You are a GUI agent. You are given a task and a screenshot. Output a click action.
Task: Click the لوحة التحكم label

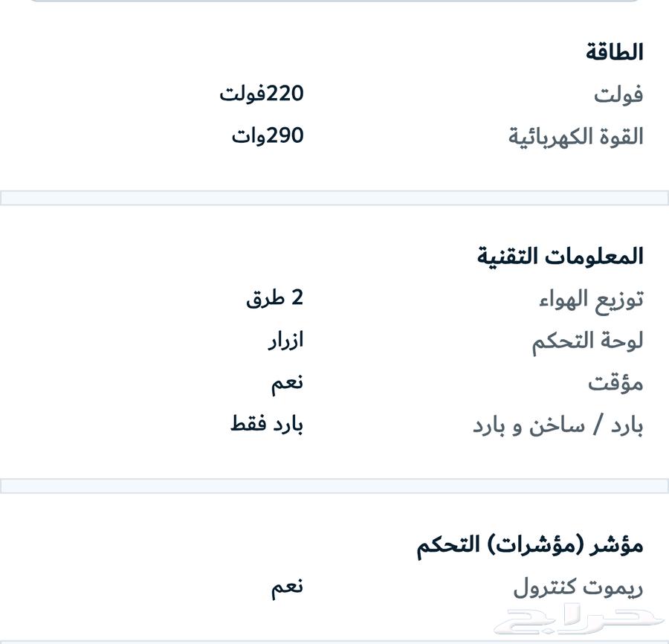[587, 341]
